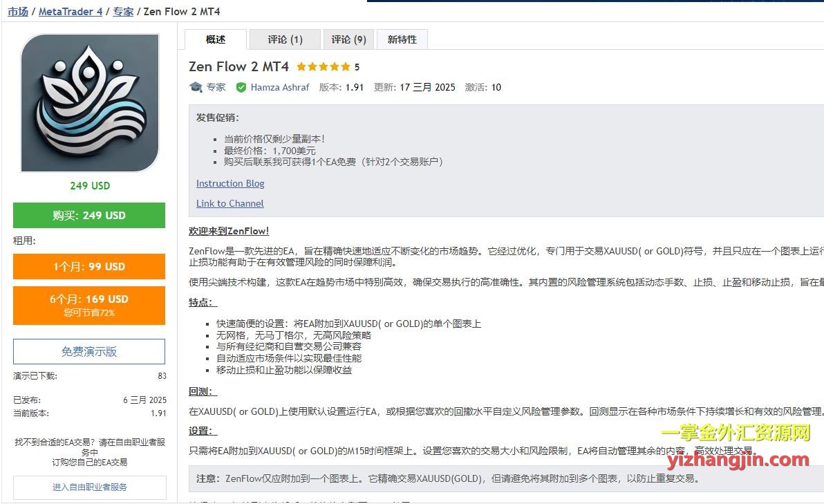Screen dimensions: 824x504
Task: Click the 已发布 date 6 三月 2025
Action: click(x=144, y=400)
